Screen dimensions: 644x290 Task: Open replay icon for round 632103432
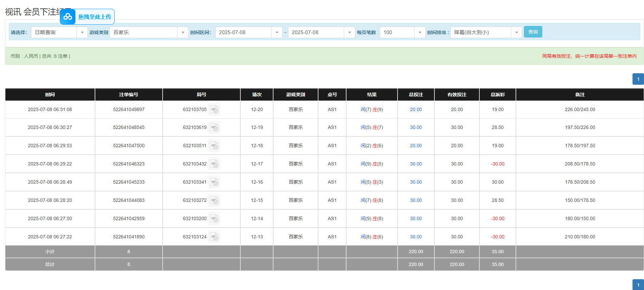click(x=214, y=164)
